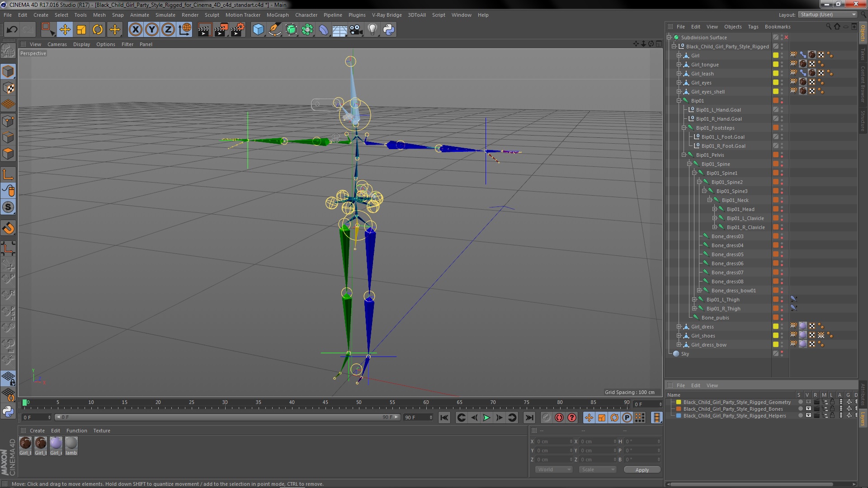Toggle view eye of Rigged_Bones layer
868x488 pixels.
[x=808, y=409]
